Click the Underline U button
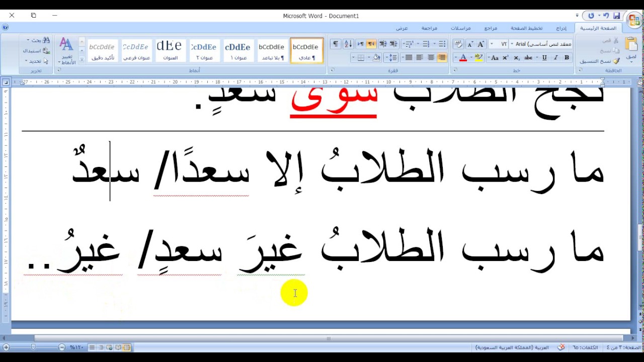Viewport: 644px width, 362px height. (x=544, y=58)
